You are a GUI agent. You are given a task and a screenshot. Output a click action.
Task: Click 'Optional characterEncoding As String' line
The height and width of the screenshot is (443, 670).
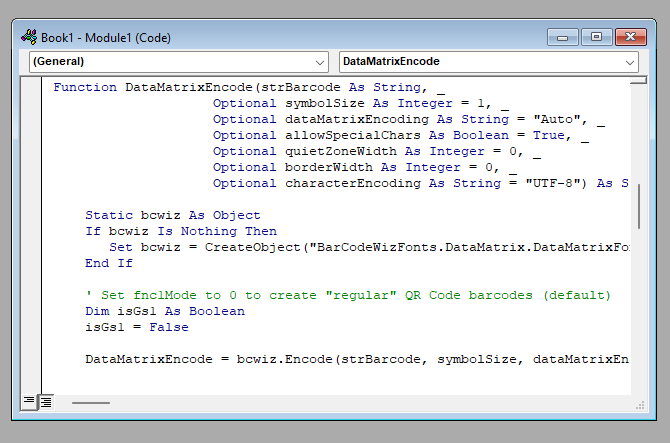click(420, 183)
